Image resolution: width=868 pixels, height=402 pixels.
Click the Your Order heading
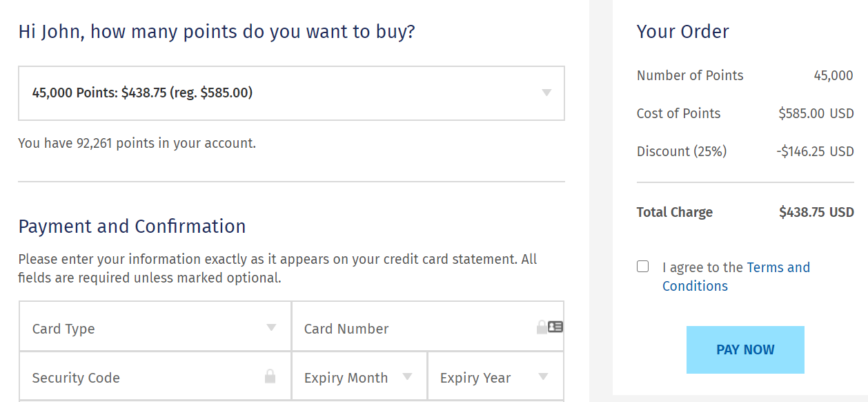coord(683,31)
